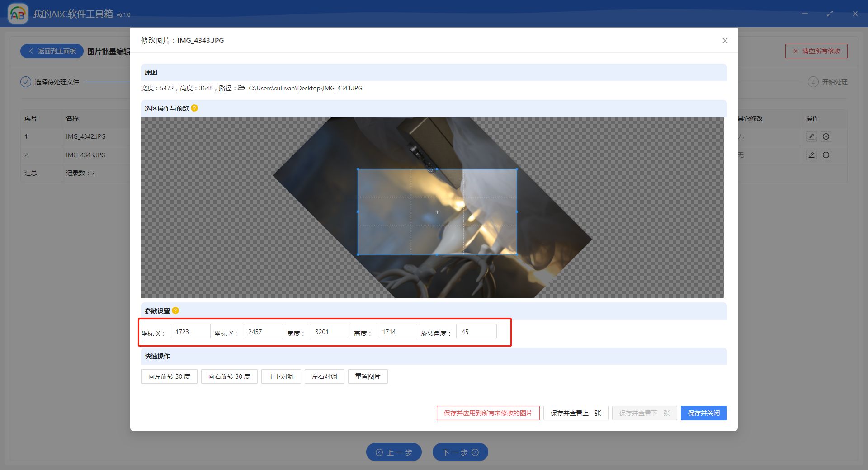The width and height of the screenshot is (868, 470).
Task: Edit IMG_4343.JPG using its pencil icon
Action: point(811,155)
